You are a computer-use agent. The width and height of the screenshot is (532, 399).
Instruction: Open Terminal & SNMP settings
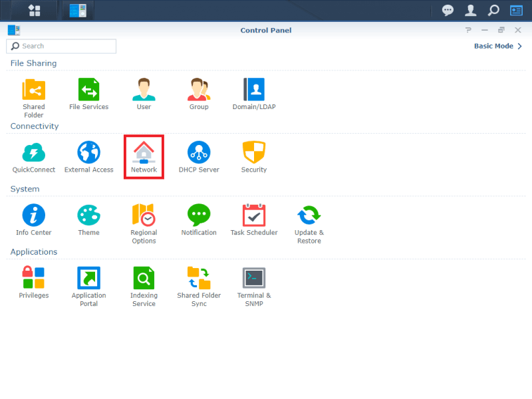[254, 278]
